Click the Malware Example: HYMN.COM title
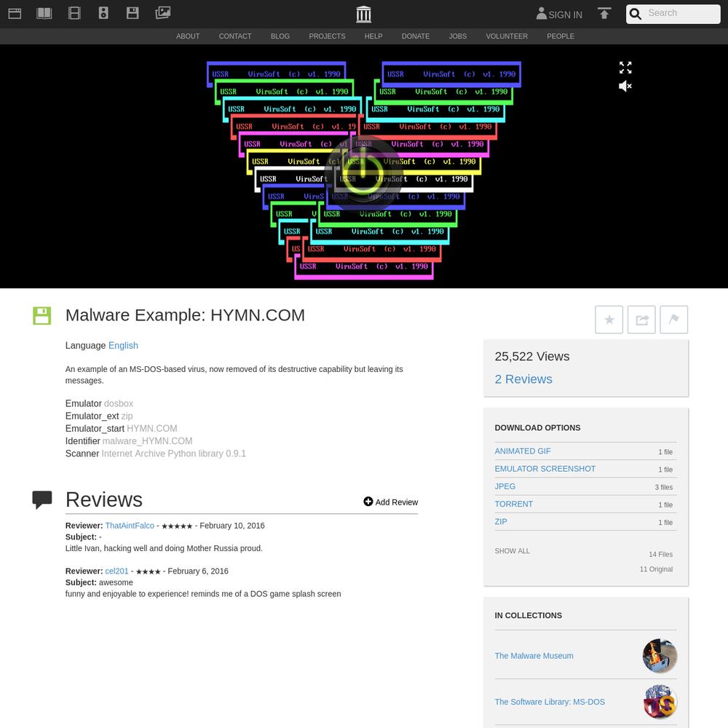Image resolution: width=728 pixels, height=728 pixels. 185,315
